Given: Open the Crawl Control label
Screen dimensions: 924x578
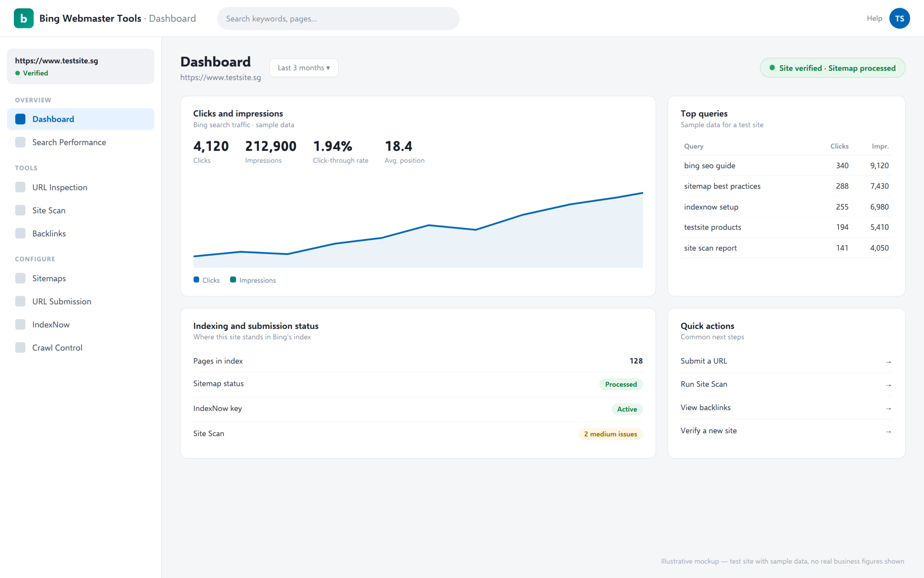Looking at the screenshot, I should tap(57, 348).
